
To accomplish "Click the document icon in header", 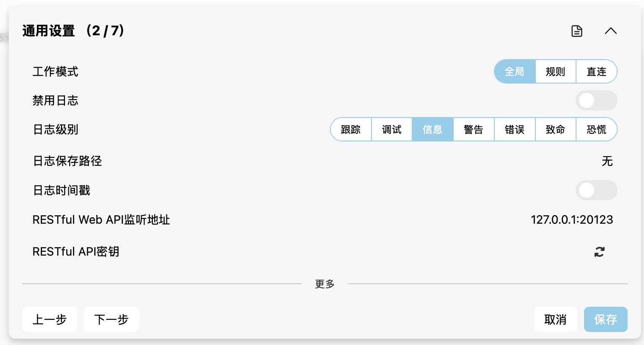I will (577, 31).
